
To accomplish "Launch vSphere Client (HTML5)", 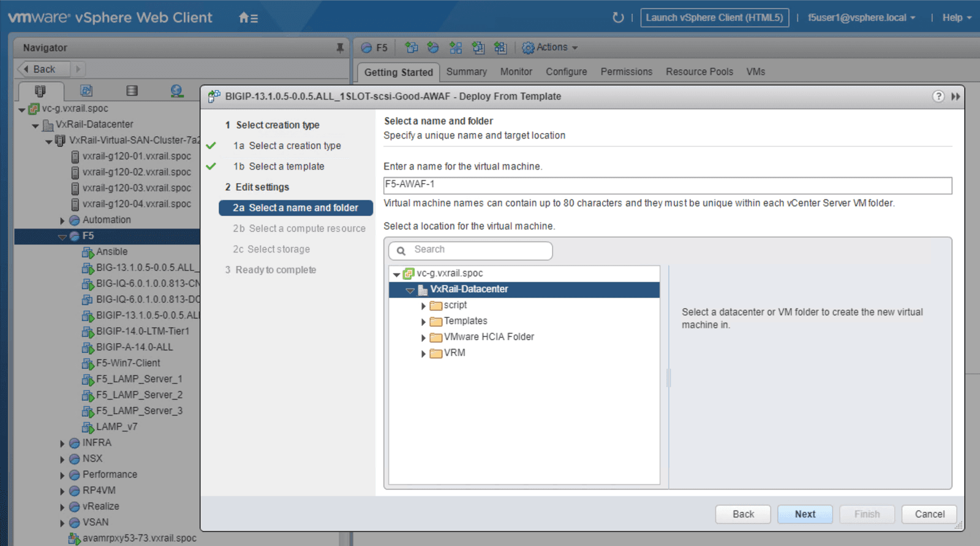I will tap(714, 18).
